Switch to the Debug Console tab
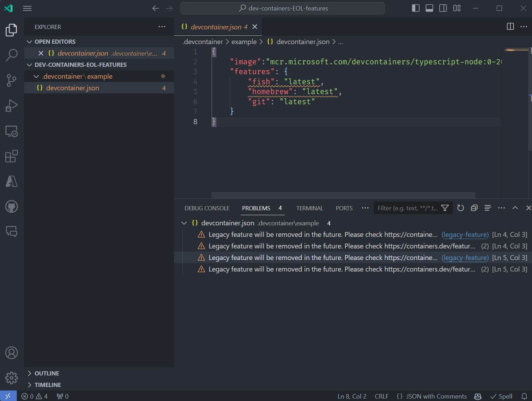The height and width of the screenshot is (401, 532). [x=207, y=208]
